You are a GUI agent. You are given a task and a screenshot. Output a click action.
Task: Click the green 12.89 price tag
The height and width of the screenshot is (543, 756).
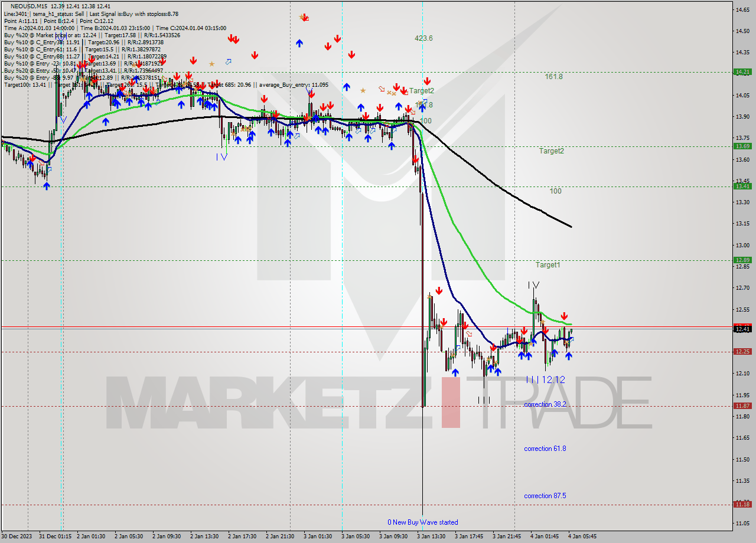pos(742,260)
